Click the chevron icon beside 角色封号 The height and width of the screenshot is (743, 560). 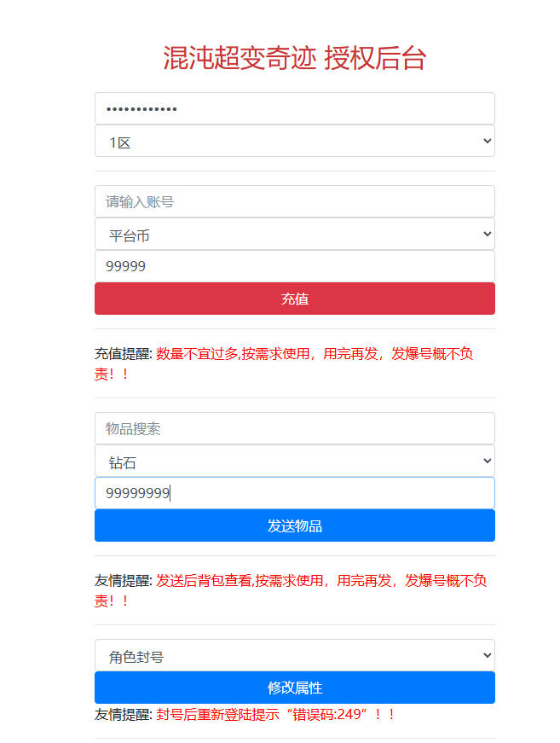[486, 655]
